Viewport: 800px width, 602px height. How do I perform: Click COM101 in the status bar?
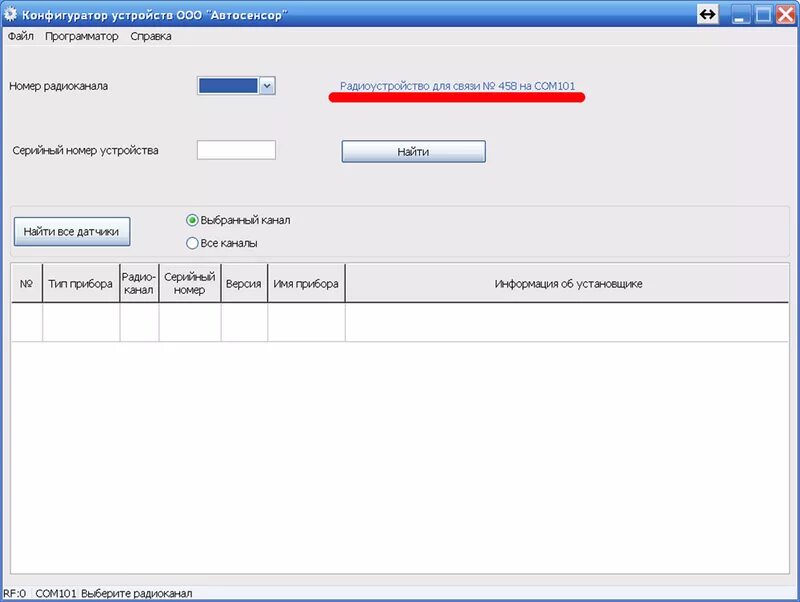click(x=56, y=593)
